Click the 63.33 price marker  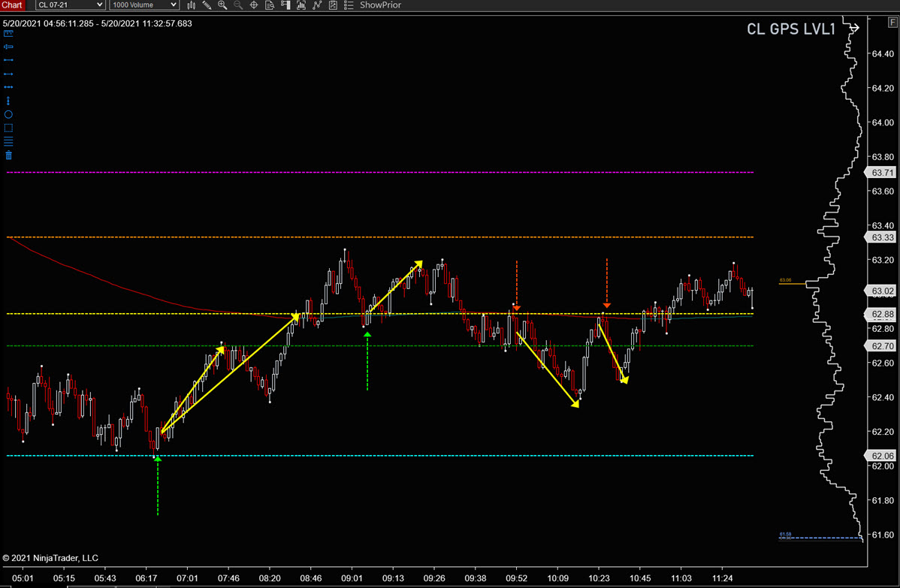pos(881,237)
